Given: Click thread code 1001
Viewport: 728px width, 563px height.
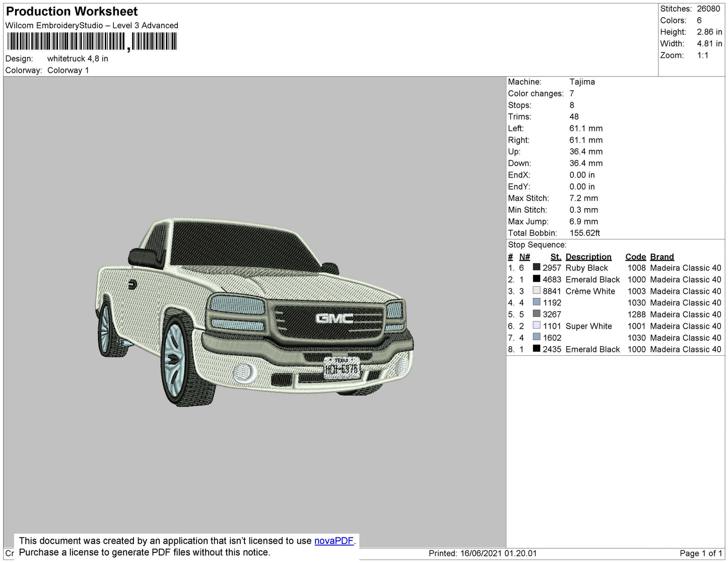Looking at the screenshot, I should pos(636,326).
